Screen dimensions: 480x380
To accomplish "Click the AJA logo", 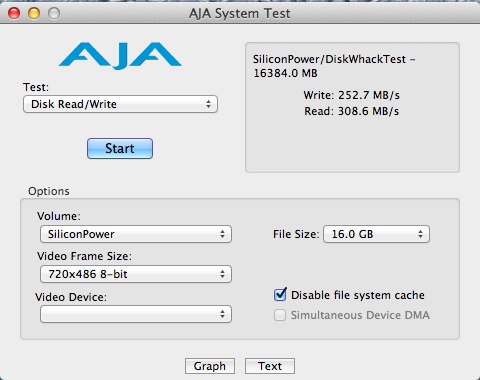I will [120, 56].
